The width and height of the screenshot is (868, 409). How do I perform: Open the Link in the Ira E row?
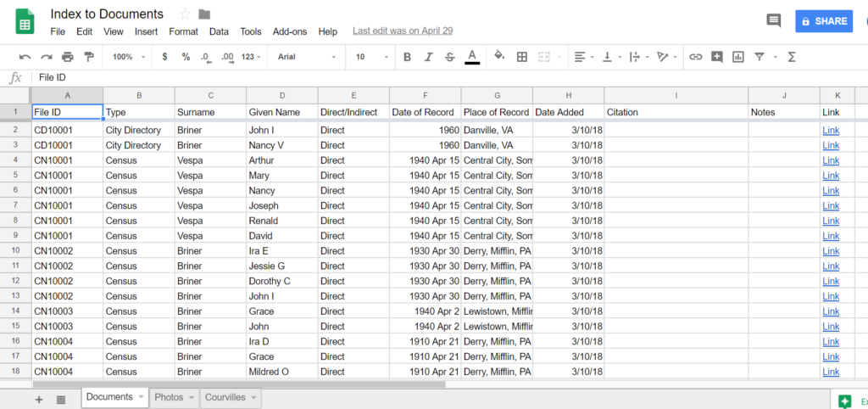tap(831, 250)
